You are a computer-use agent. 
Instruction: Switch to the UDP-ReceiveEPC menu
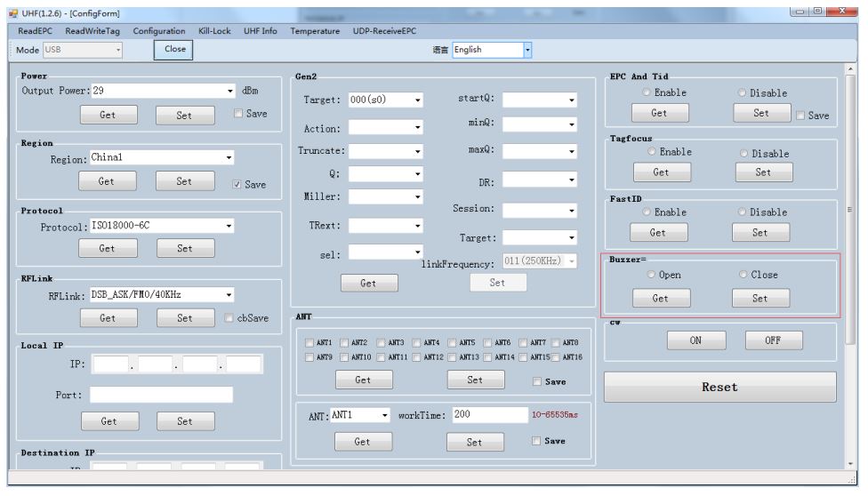coord(385,31)
